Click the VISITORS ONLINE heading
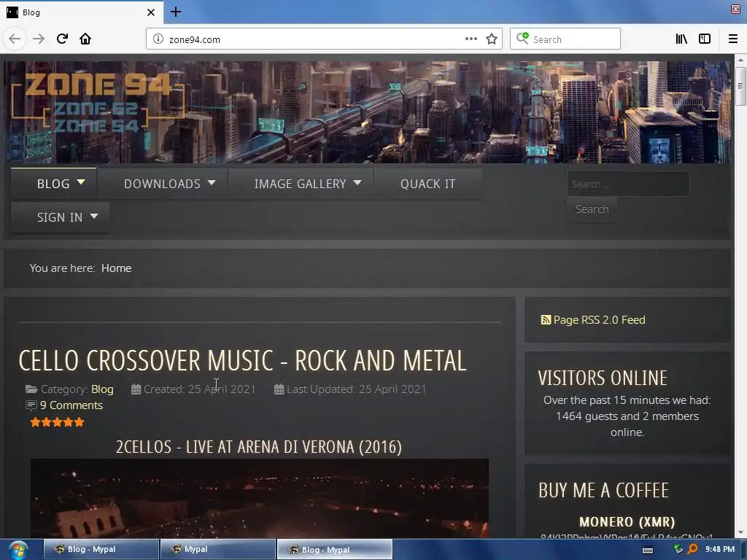 (603, 378)
